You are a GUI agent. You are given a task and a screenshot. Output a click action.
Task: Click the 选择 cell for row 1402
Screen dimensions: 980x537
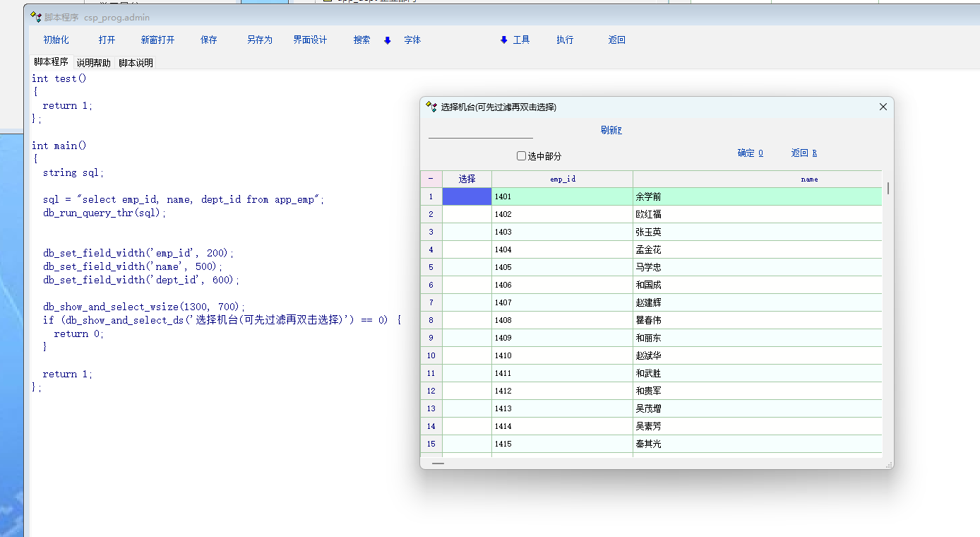(467, 214)
